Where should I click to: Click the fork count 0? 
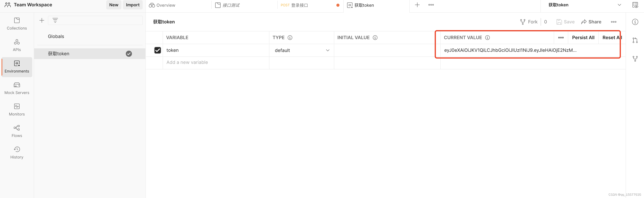tap(545, 22)
